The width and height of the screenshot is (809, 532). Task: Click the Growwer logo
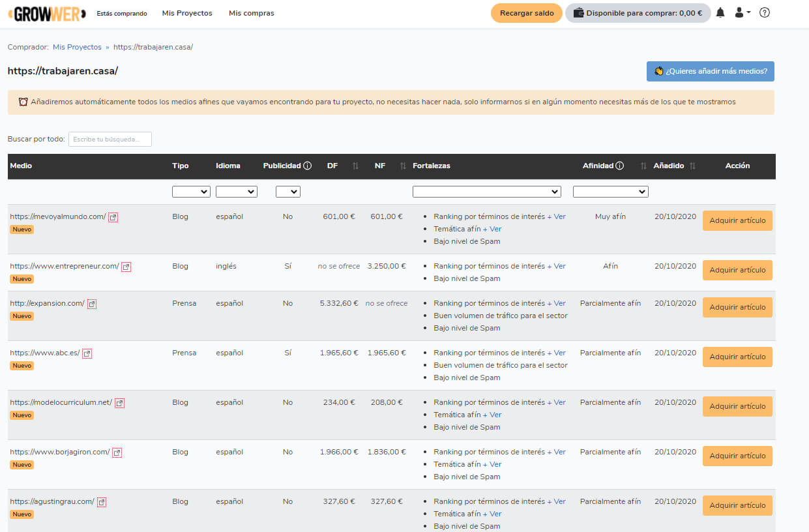(46, 13)
